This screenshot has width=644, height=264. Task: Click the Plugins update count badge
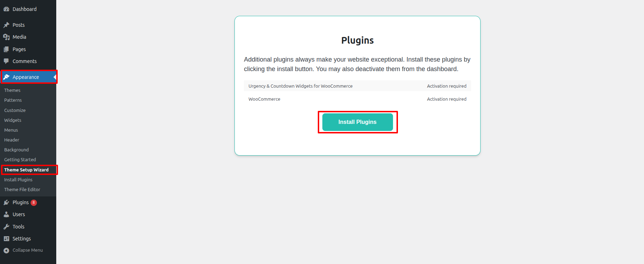[x=34, y=203]
